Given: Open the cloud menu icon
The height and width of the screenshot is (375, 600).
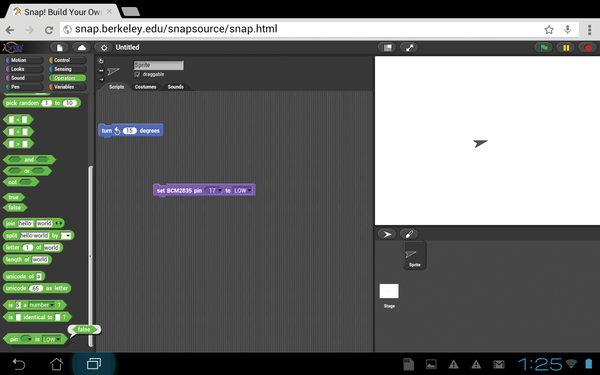Looking at the screenshot, I should (82, 47).
